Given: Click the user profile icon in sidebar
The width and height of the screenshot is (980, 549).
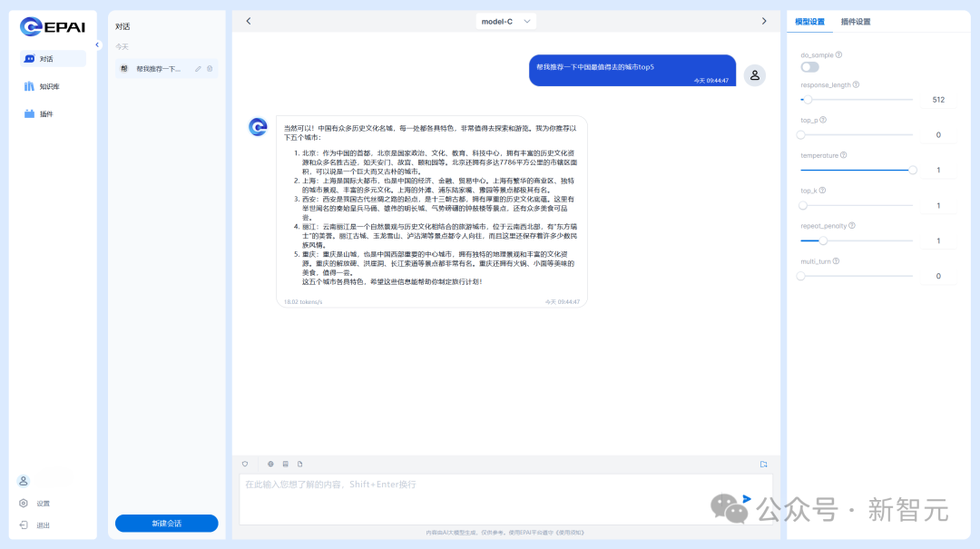Looking at the screenshot, I should pyautogui.click(x=23, y=481).
